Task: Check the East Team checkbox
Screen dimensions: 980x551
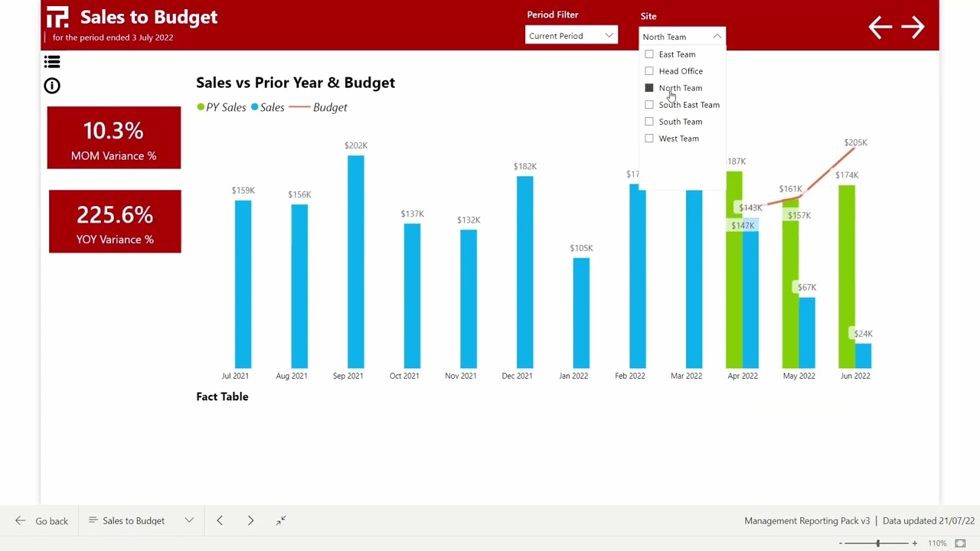Action: [649, 54]
